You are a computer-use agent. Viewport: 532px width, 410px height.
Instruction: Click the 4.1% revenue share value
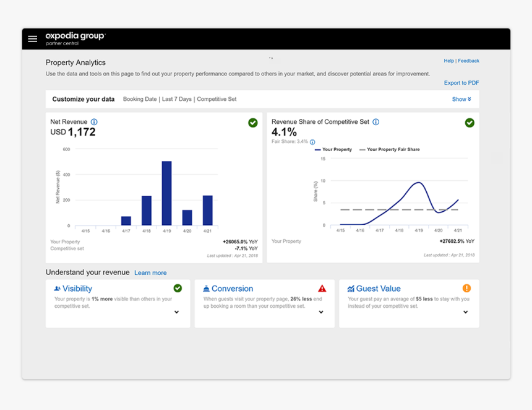click(x=284, y=132)
